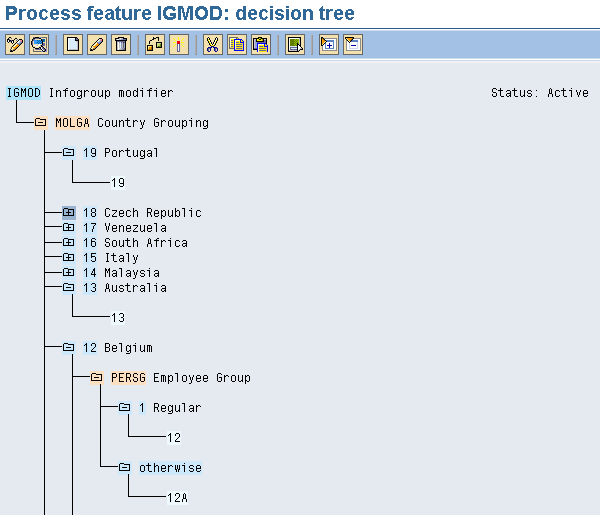
Task: Collapse the 19 Portugal folder node
Action: point(69,152)
